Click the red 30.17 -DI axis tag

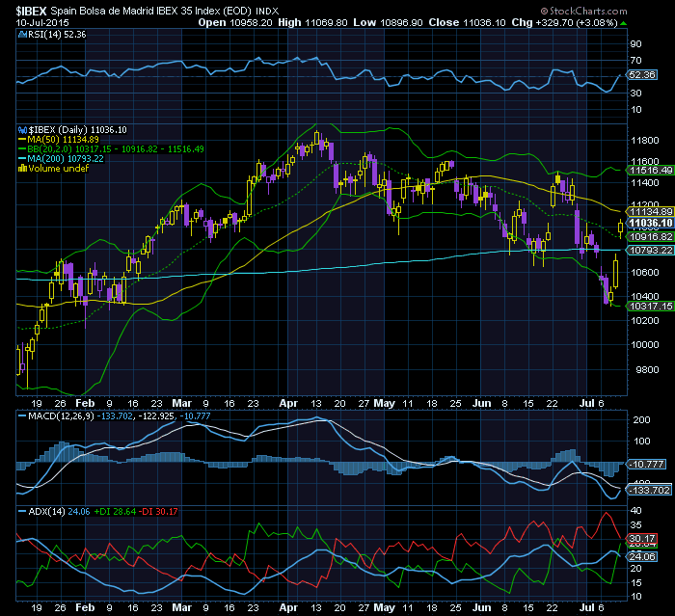click(x=642, y=539)
